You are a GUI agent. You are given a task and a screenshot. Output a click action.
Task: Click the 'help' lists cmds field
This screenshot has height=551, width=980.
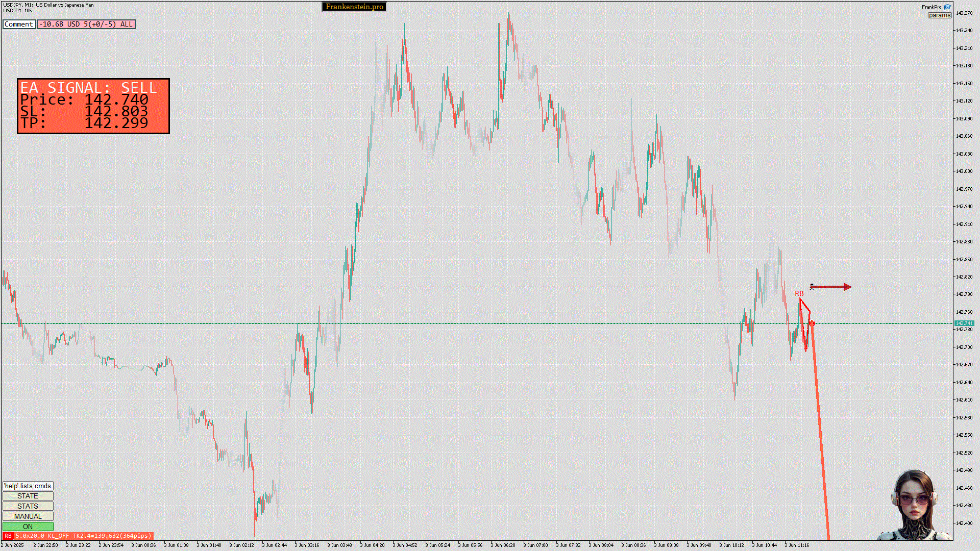(x=28, y=486)
